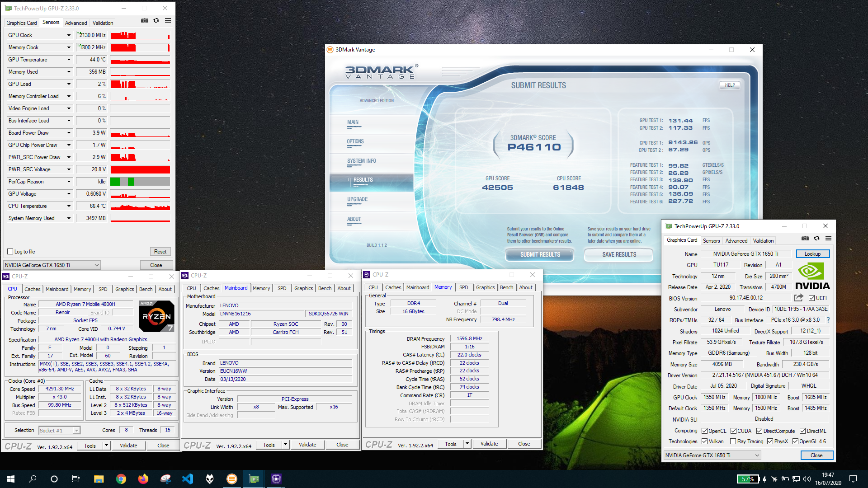Open hamburger menu in GPU-Z Graphics Card window
Screen dimensions: 868x488
[x=829, y=238]
